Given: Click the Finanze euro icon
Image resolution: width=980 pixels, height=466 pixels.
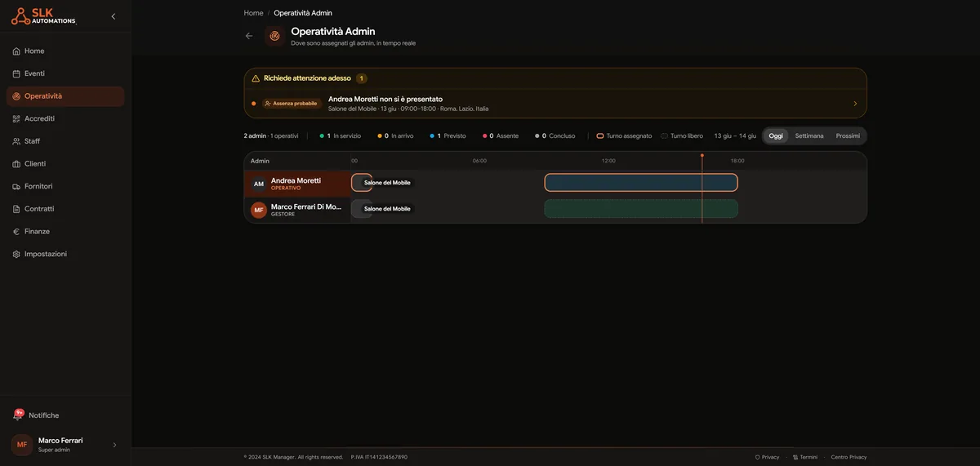Looking at the screenshot, I should tap(16, 232).
